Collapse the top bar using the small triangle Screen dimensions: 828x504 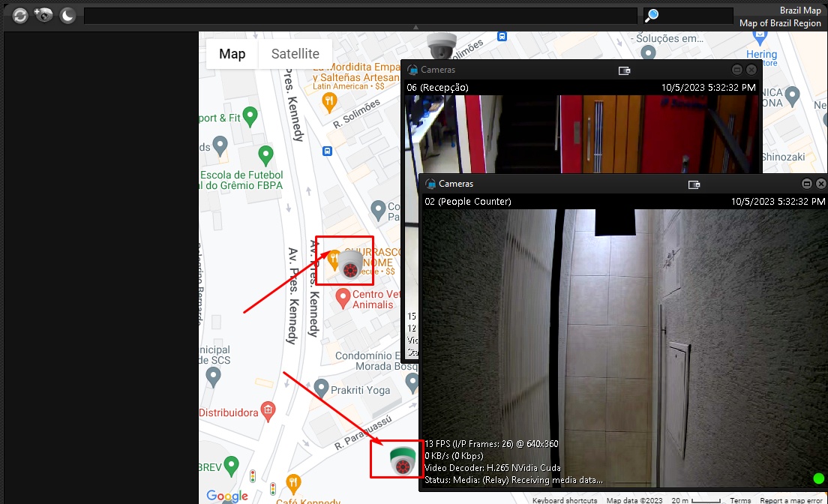(x=415, y=27)
